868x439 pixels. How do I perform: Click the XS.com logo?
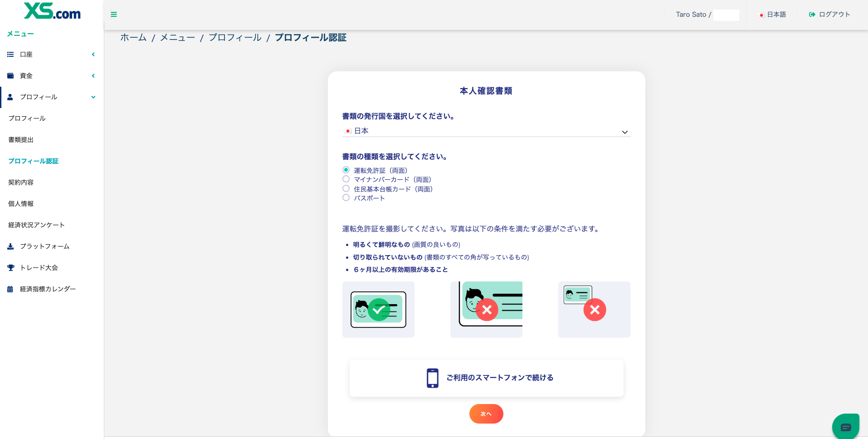[x=52, y=11]
